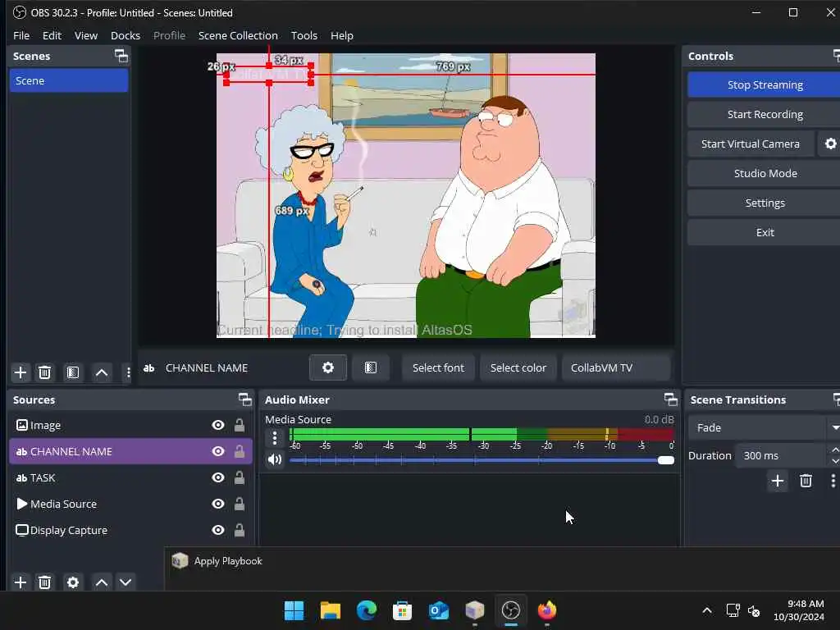Click Select color button
The image size is (840, 630).
click(x=518, y=367)
